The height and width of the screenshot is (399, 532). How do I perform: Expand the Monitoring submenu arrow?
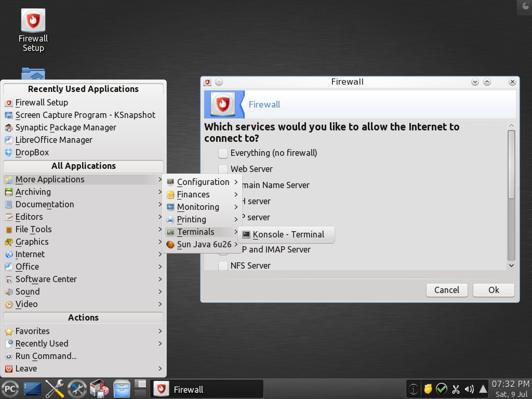(x=236, y=207)
